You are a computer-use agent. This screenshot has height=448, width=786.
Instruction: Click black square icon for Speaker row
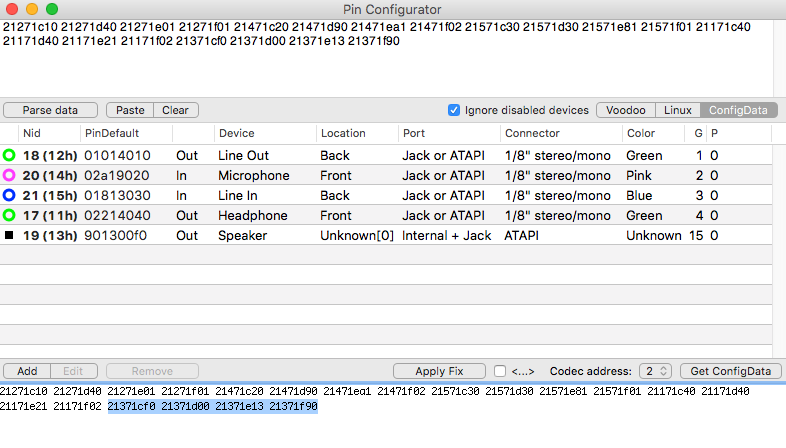pos(10,235)
